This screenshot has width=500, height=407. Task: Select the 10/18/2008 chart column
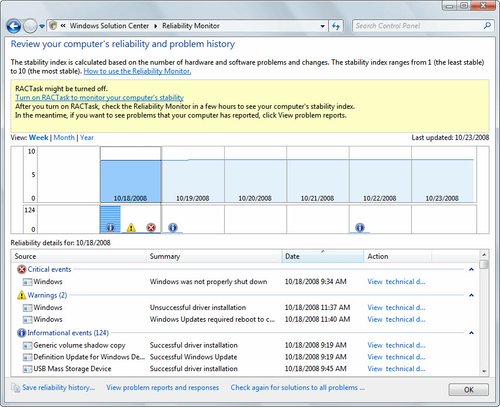click(130, 175)
